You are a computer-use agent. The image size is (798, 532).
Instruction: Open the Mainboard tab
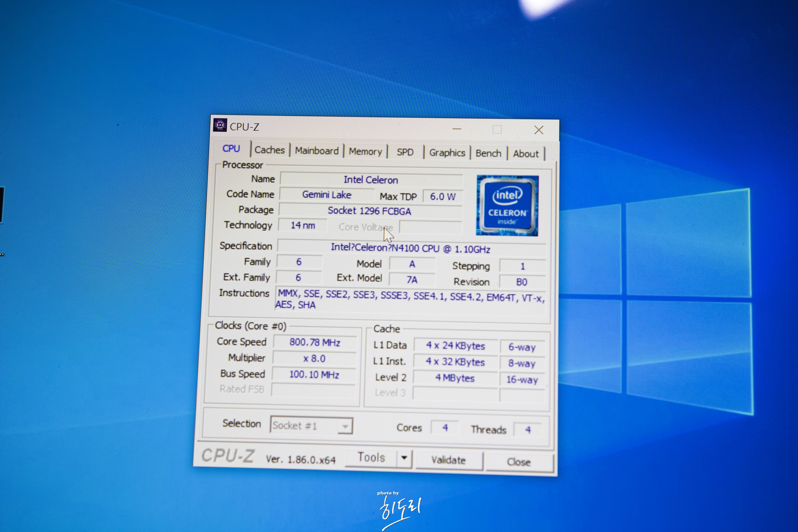point(317,151)
